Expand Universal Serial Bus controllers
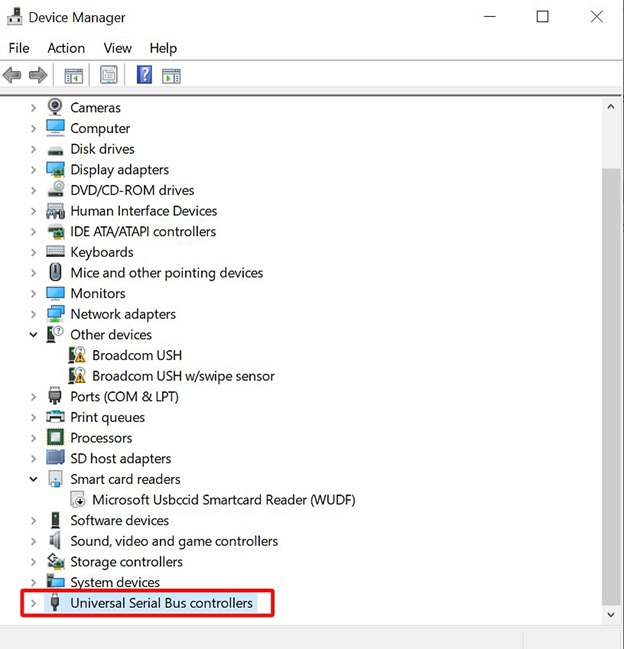This screenshot has width=624, height=649. point(34,603)
